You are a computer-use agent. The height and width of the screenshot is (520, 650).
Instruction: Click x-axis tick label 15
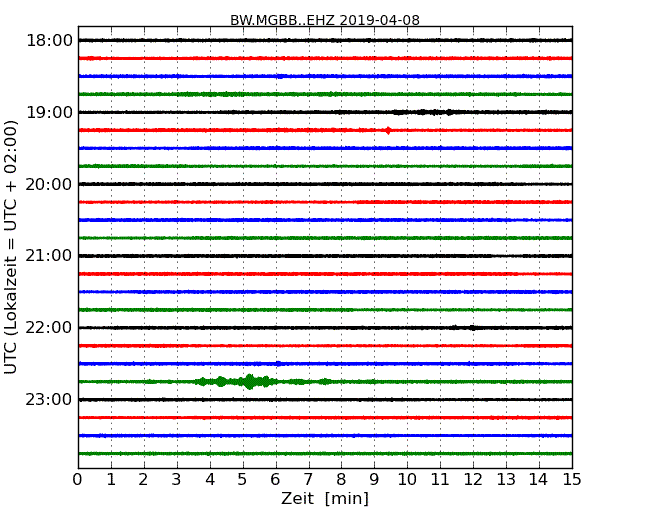click(572, 479)
